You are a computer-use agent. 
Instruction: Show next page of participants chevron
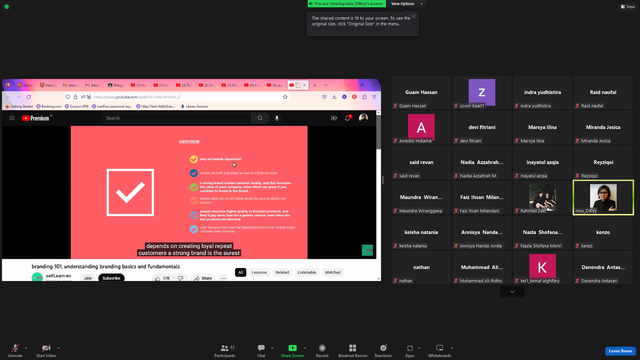point(512,291)
